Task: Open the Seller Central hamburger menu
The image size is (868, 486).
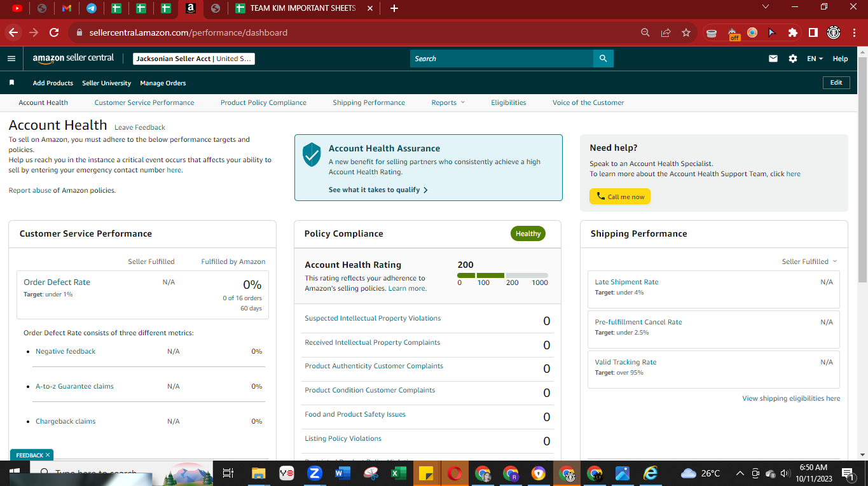Action: click(x=11, y=59)
